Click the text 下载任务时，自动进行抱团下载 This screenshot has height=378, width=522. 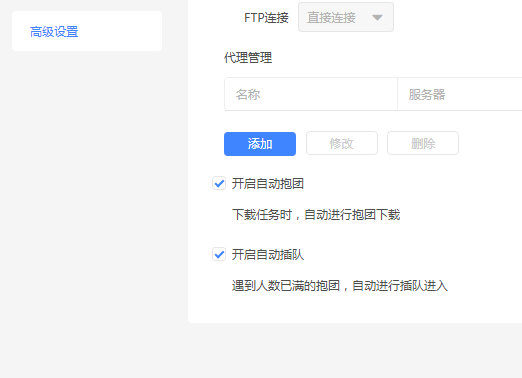(x=316, y=215)
